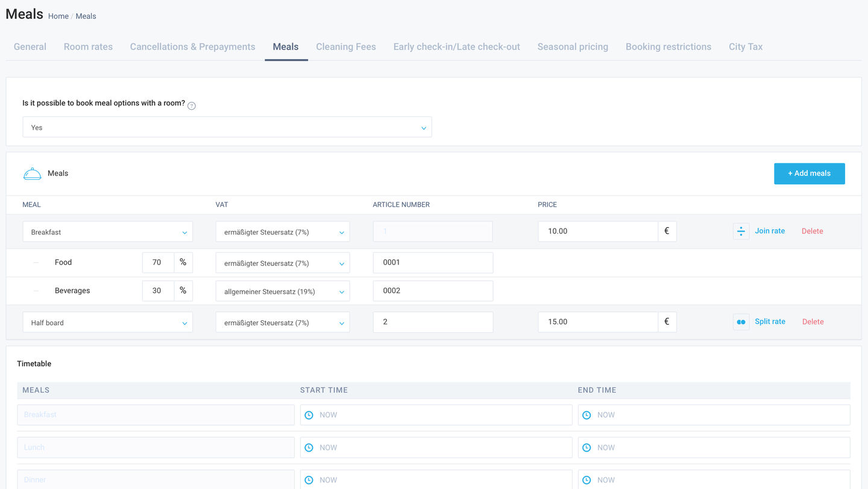Click the Half board price field 15.00

[598, 322]
